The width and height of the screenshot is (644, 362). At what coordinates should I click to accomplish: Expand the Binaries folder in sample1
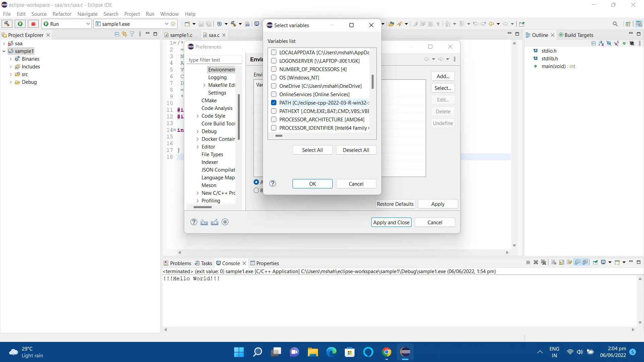11,59
